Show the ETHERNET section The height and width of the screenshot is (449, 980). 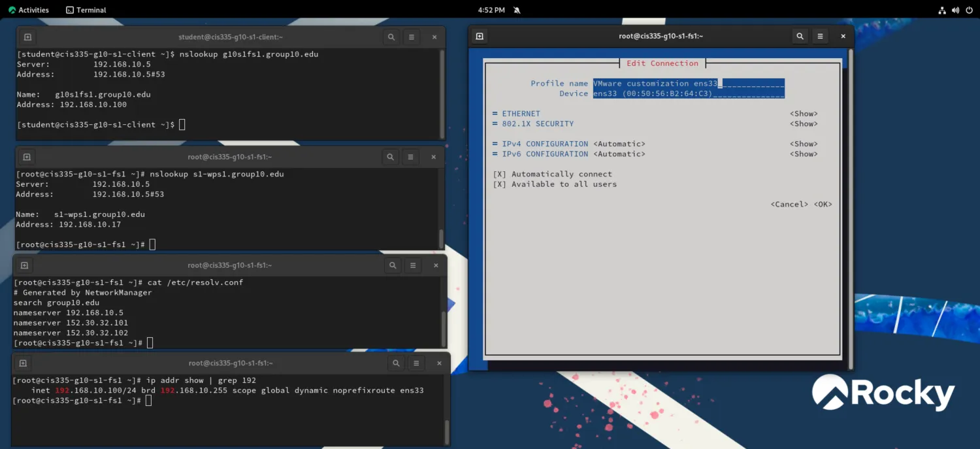tap(804, 114)
